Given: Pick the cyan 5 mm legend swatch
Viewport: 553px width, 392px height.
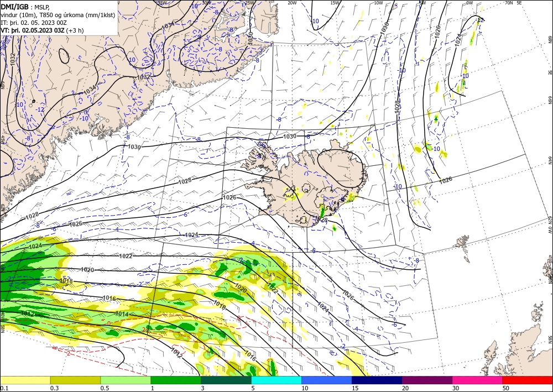Looking at the screenshot, I should pyautogui.click(x=276, y=380).
